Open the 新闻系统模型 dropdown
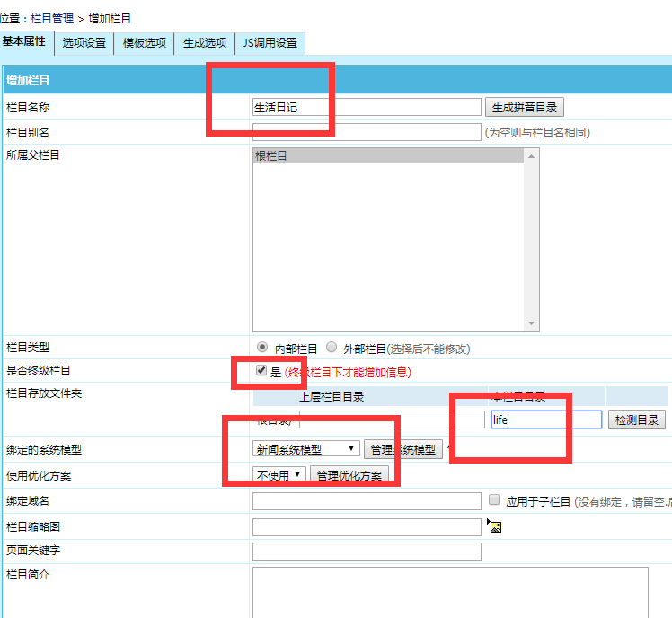Viewport: 672px width, 618px height. (305, 449)
